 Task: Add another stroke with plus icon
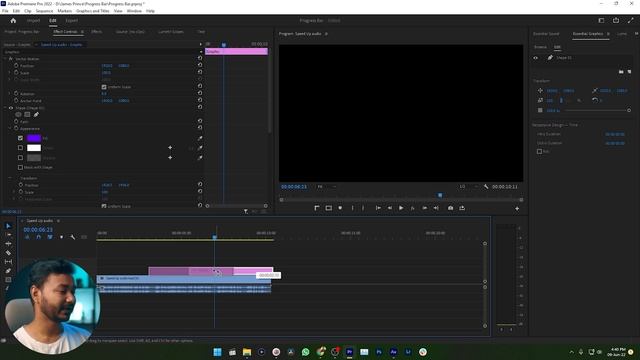pyautogui.click(x=170, y=148)
